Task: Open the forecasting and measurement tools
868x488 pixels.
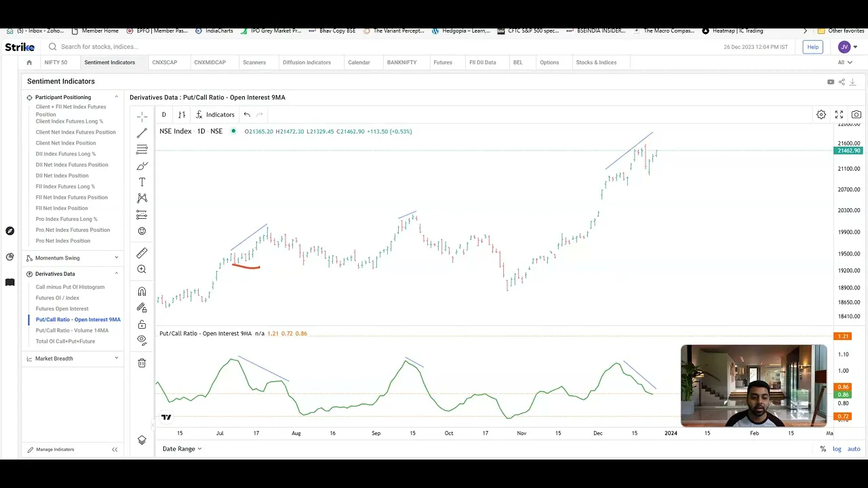Action: [142, 215]
